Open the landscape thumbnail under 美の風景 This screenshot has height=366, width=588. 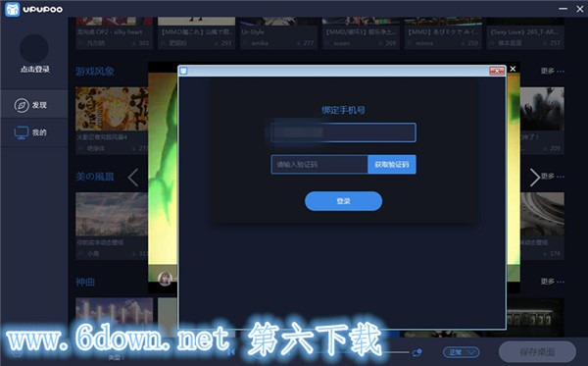(x=112, y=214)
